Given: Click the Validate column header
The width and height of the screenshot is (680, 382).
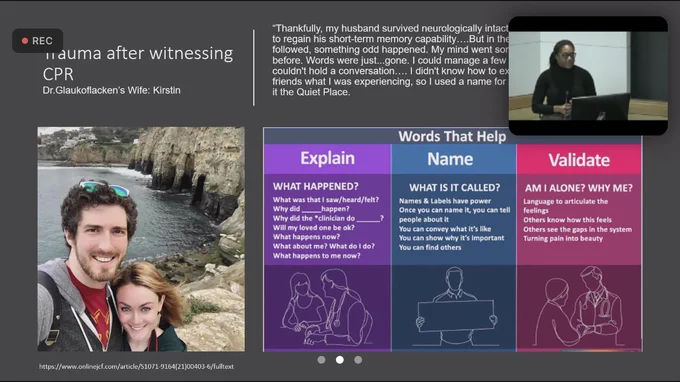Looking at the screenshot, I should 579,160.
